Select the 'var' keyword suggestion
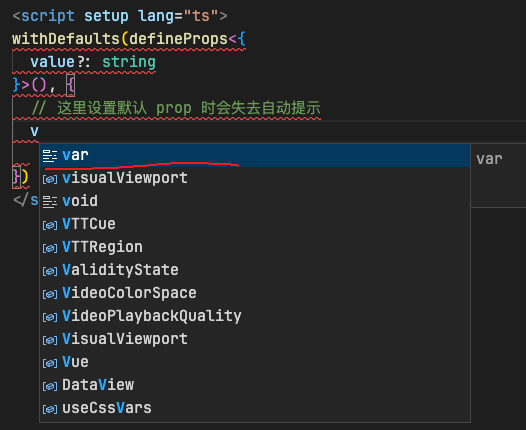 pyautogui.click(x=255, y=155)
